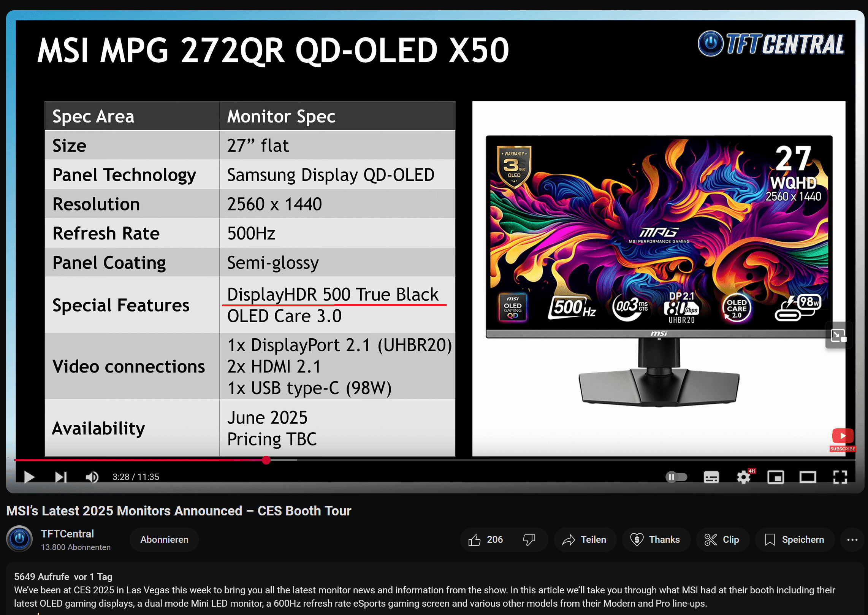
Task: Click the Thanks button
Action: 656,540
